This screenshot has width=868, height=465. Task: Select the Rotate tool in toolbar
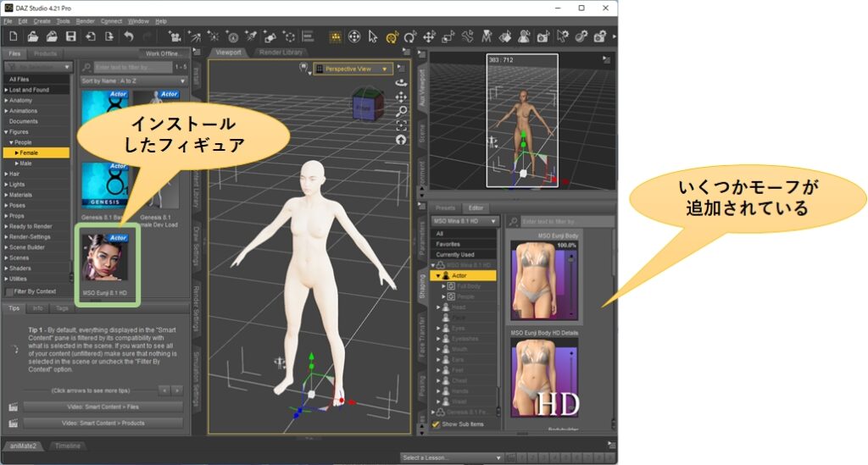(x=410, y=36)
